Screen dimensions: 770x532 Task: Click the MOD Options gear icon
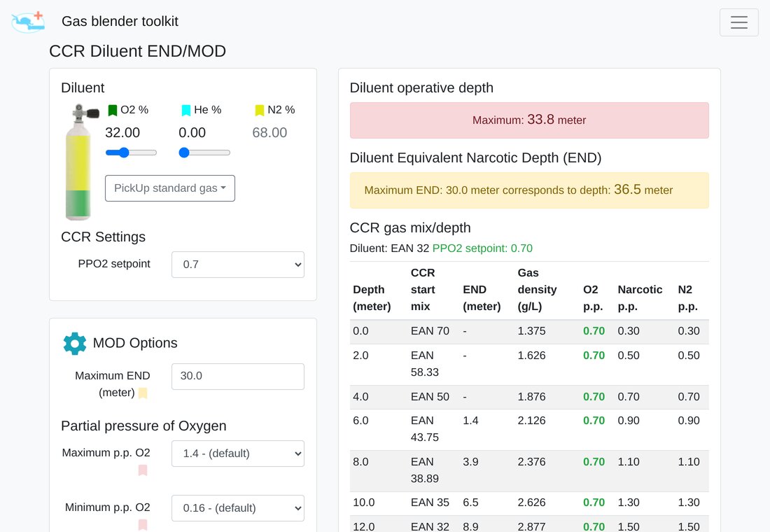(x=75, y=344)
